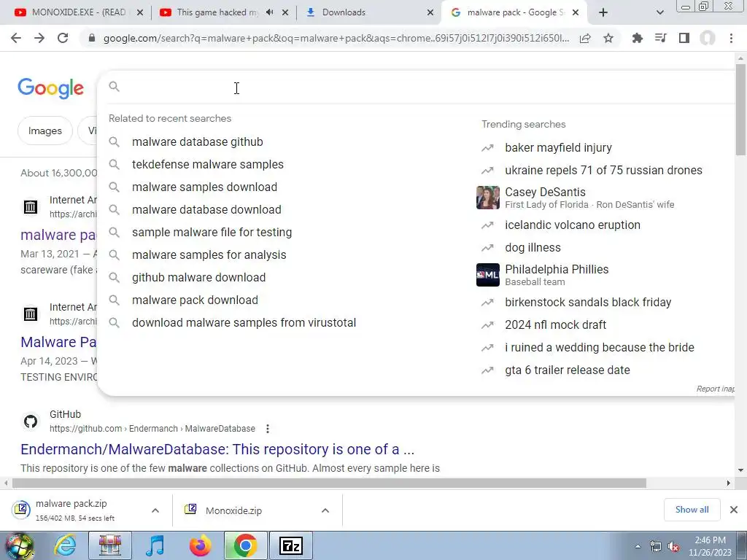Choose the Images search filter
The width and height of the screenshot is (747, 560).
44,131
